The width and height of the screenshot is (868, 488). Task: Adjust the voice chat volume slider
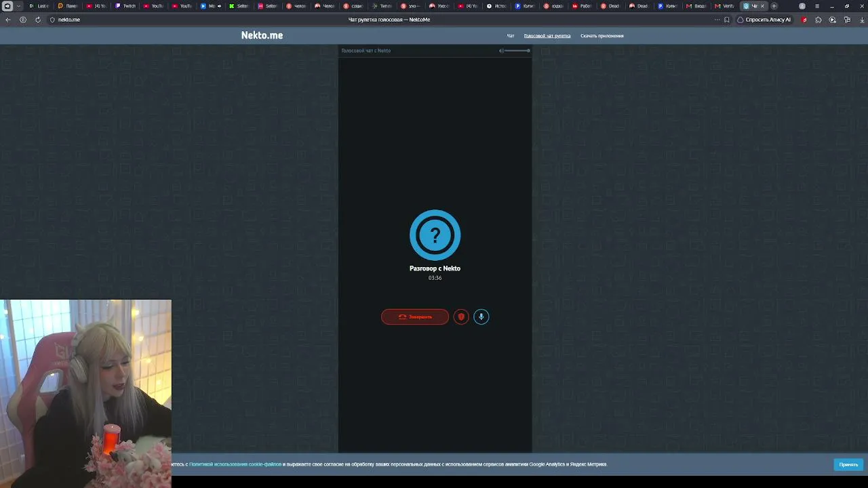click(517, 50)
